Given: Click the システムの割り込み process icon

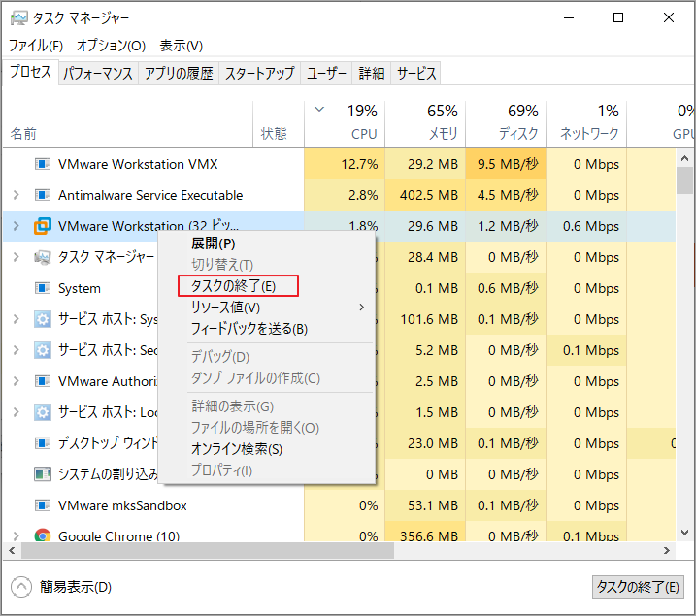Looking at the screenshot, I should [42, 474].
